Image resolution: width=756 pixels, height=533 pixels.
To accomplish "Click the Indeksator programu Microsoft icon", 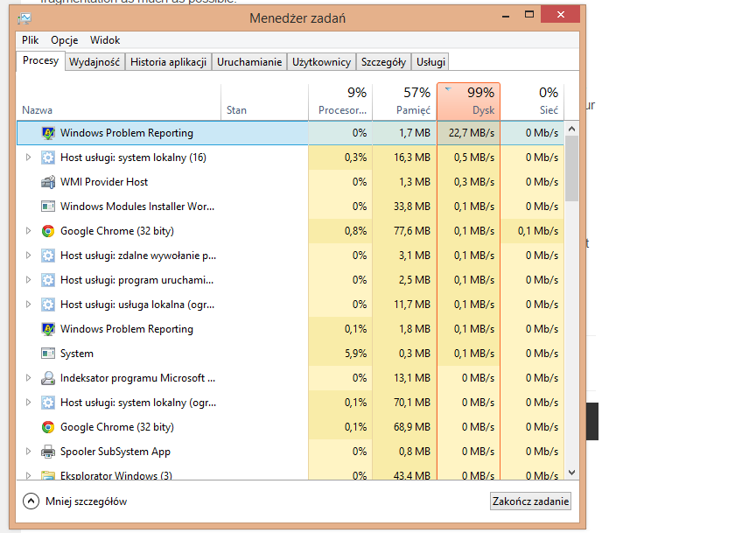I will point(48,378).
